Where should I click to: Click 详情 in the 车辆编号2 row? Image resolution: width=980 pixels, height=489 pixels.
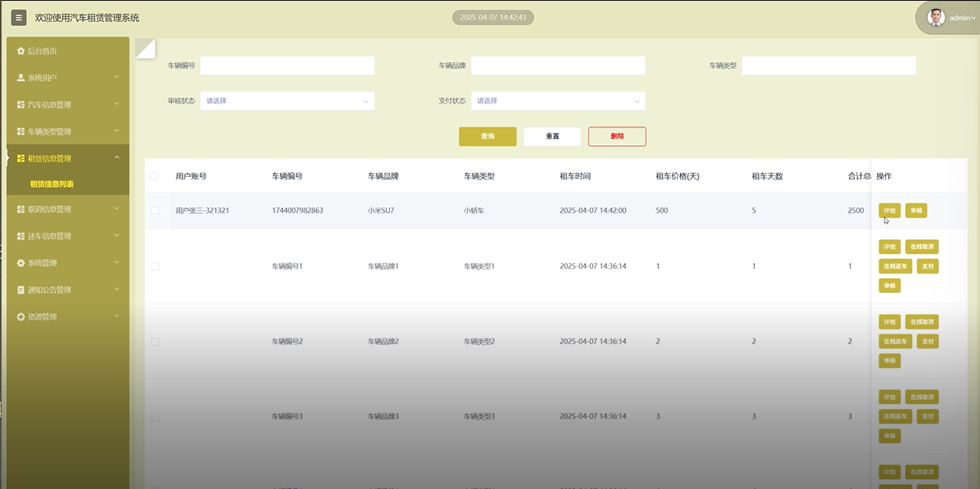(889, 322)
